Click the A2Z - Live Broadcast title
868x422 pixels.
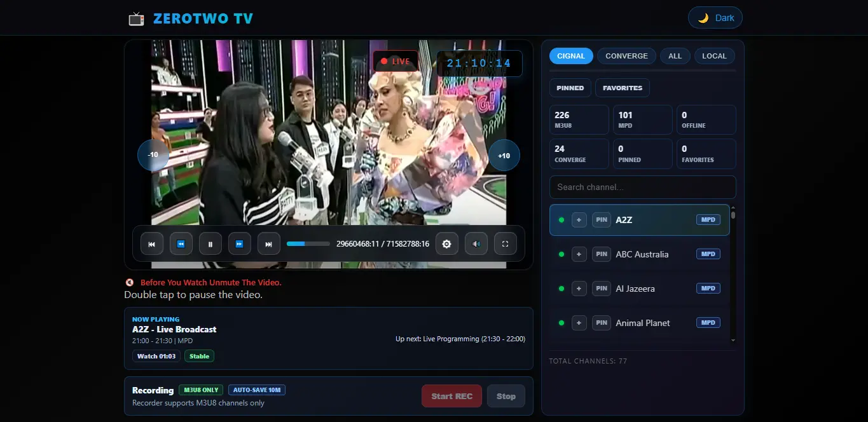[x=174, y=329]
